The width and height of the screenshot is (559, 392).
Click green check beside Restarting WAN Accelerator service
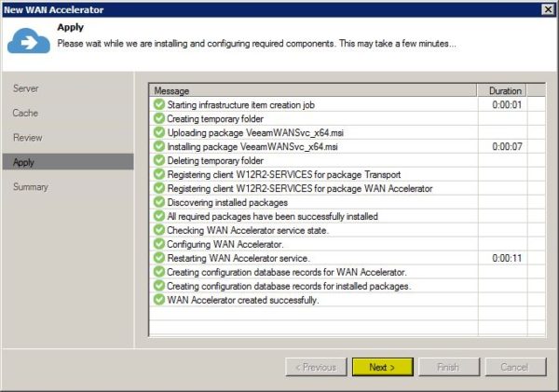(159, 258)
